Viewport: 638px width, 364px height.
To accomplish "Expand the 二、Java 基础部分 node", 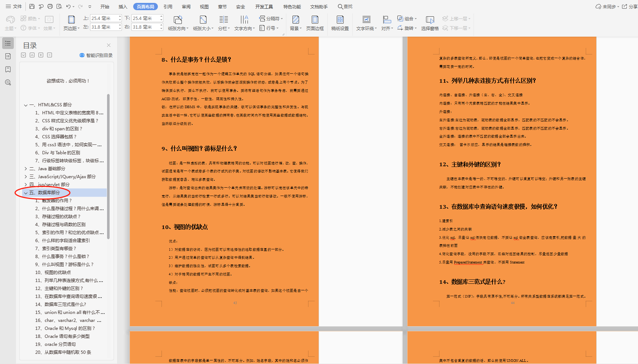I will [26, 168].
